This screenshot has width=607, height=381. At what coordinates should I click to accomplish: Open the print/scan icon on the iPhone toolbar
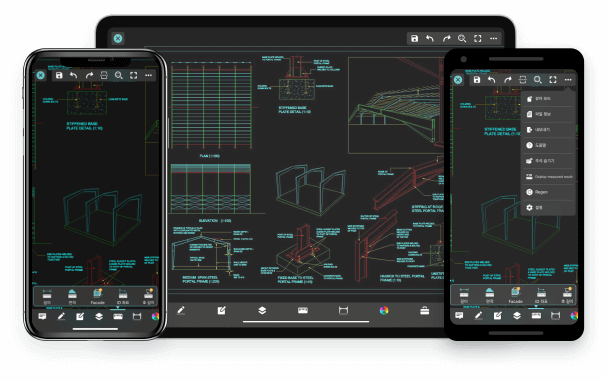pos(104,75)
